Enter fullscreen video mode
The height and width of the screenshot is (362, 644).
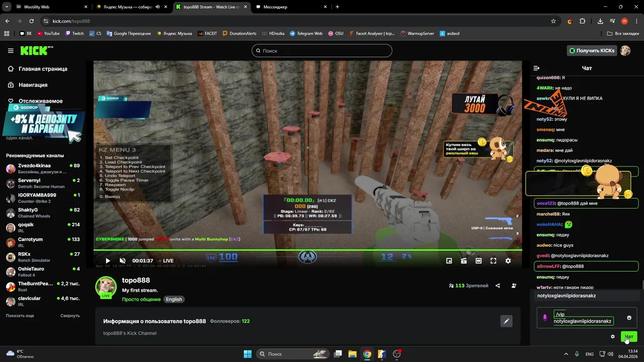click(x=494, y=261)
